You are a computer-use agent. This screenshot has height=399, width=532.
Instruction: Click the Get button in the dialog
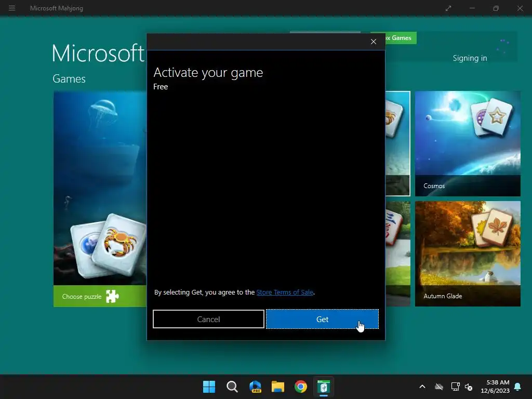(x=322, y=319)
